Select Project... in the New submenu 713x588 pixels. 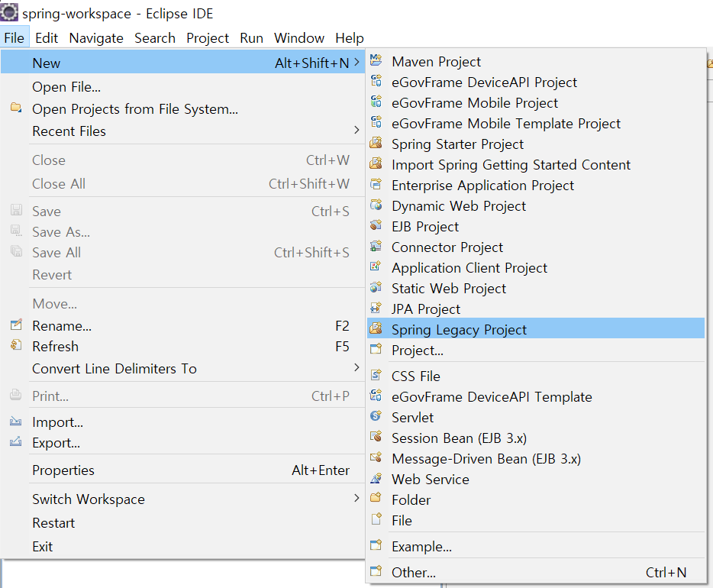536,351
